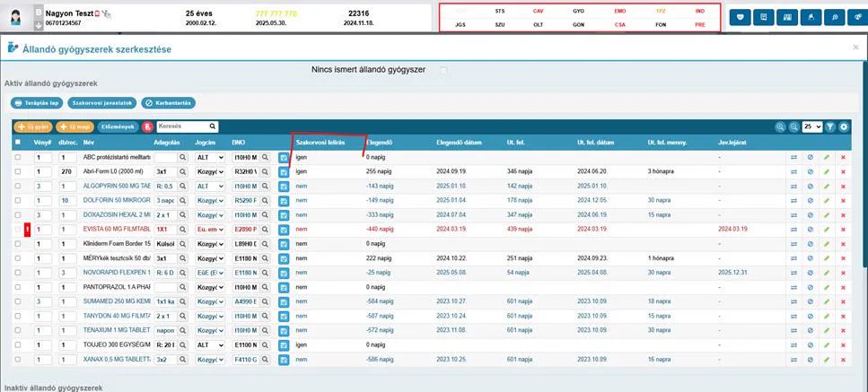
Task: Open the STS module shortcut in the top panel
Action: coord(500,11)
